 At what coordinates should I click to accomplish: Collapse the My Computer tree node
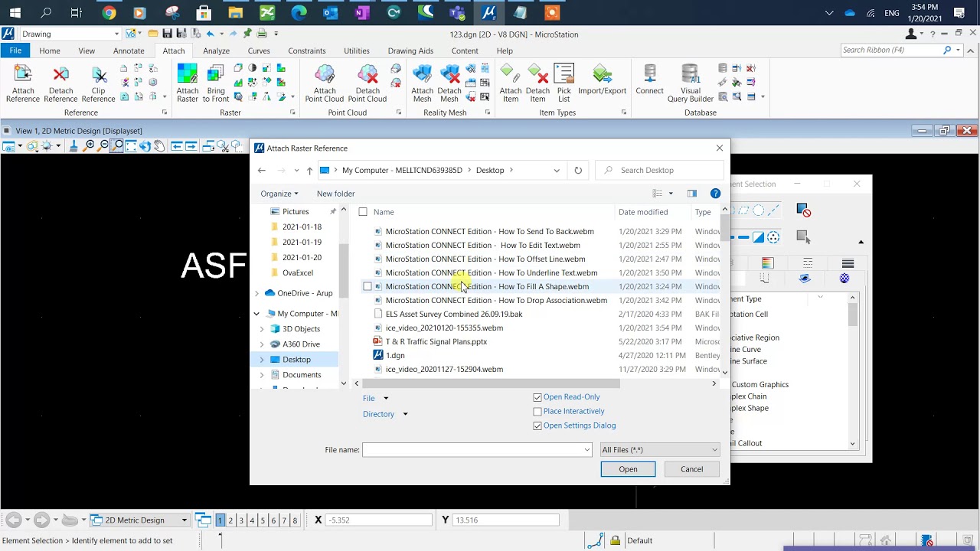pyautogui.click(x=256, y=314)
